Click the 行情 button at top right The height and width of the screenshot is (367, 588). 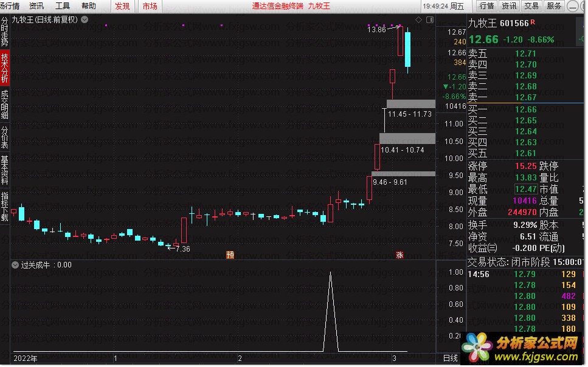(486, 6)
